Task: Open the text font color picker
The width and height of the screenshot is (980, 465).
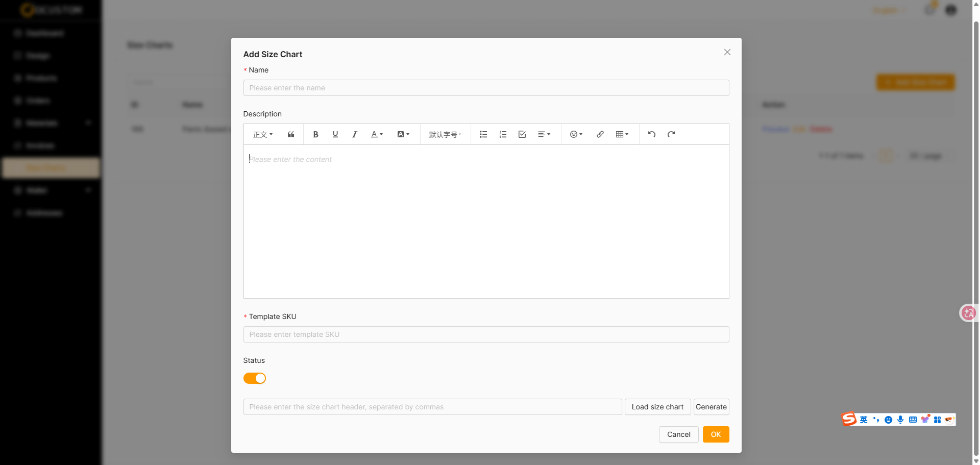Action: [376, 134]
